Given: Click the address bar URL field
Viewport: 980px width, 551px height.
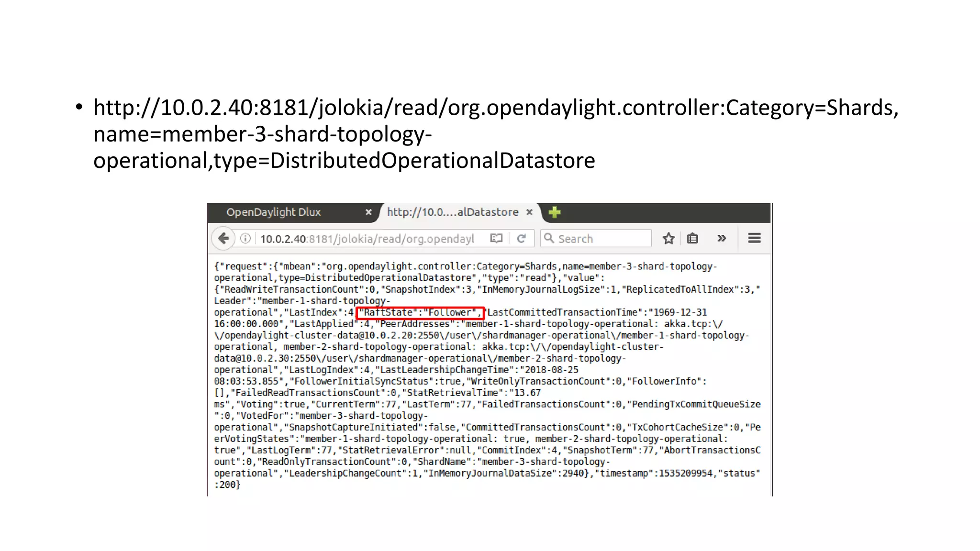Looking at the screenshot, I should pos(367,239).
